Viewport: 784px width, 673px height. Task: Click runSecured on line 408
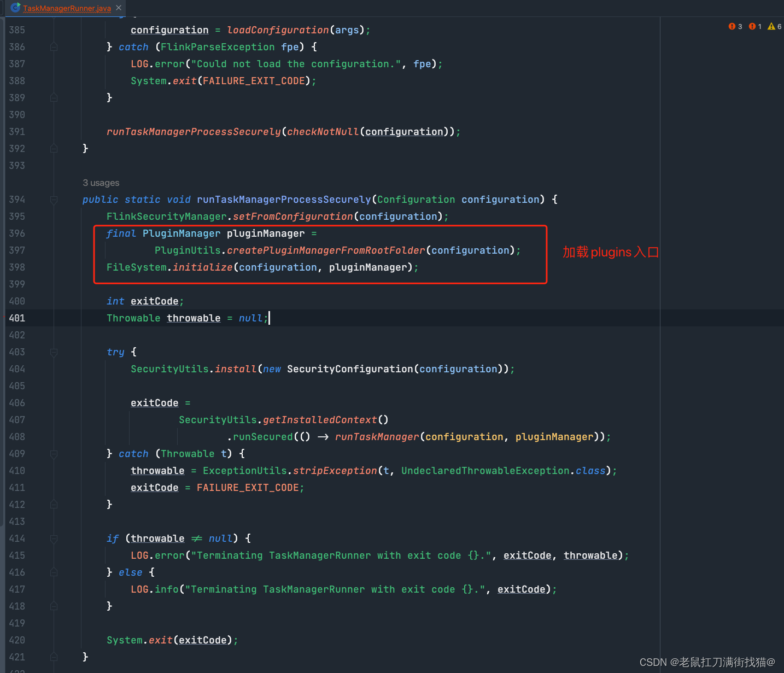point(263,437)
